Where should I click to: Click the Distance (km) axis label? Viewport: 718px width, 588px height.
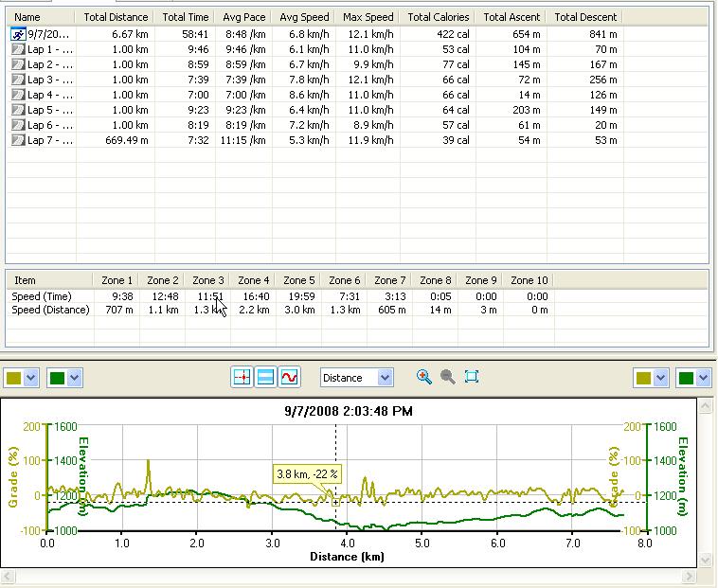[347, 557]
